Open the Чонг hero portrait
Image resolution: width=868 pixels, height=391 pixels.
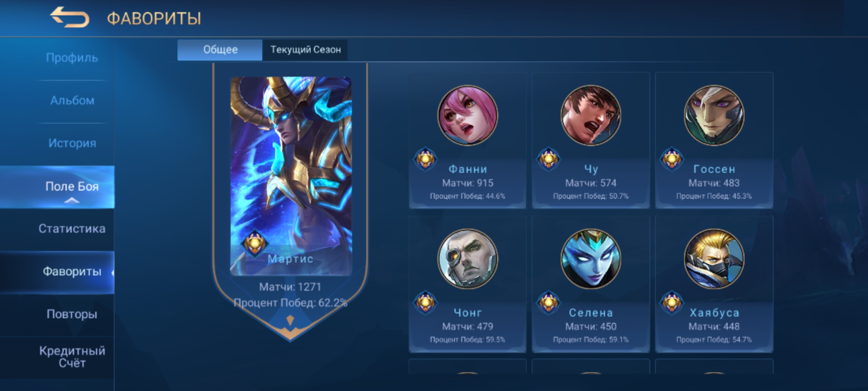(x=468, y=258)
